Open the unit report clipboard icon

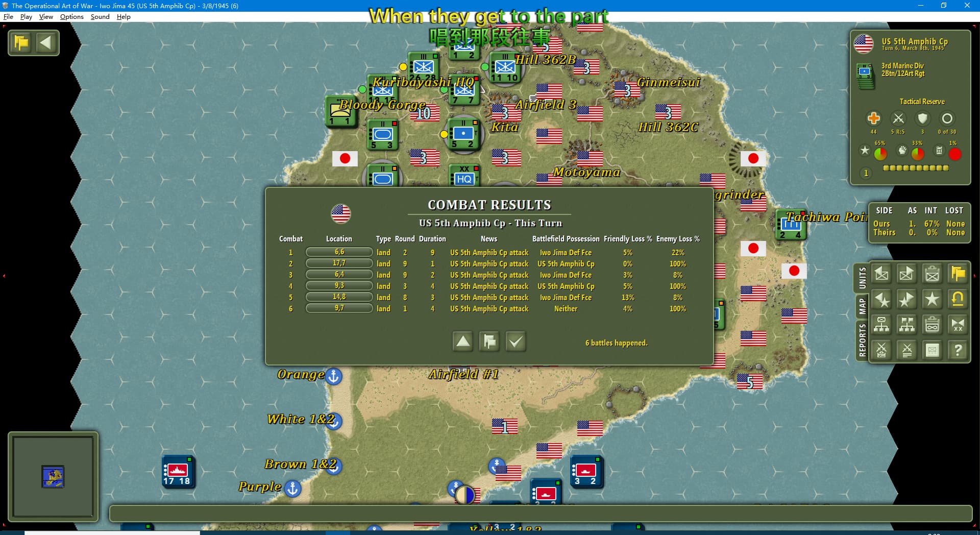(932, 274)
